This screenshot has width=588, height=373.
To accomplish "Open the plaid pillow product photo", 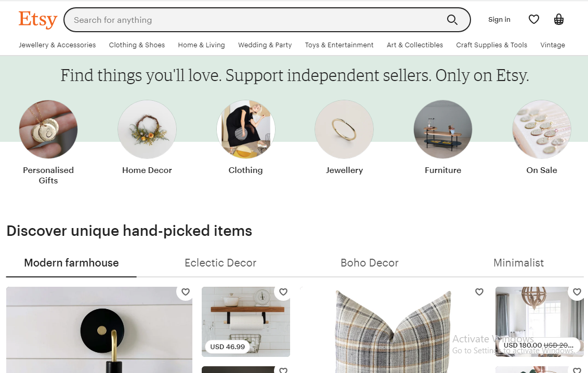I will 393,332.
